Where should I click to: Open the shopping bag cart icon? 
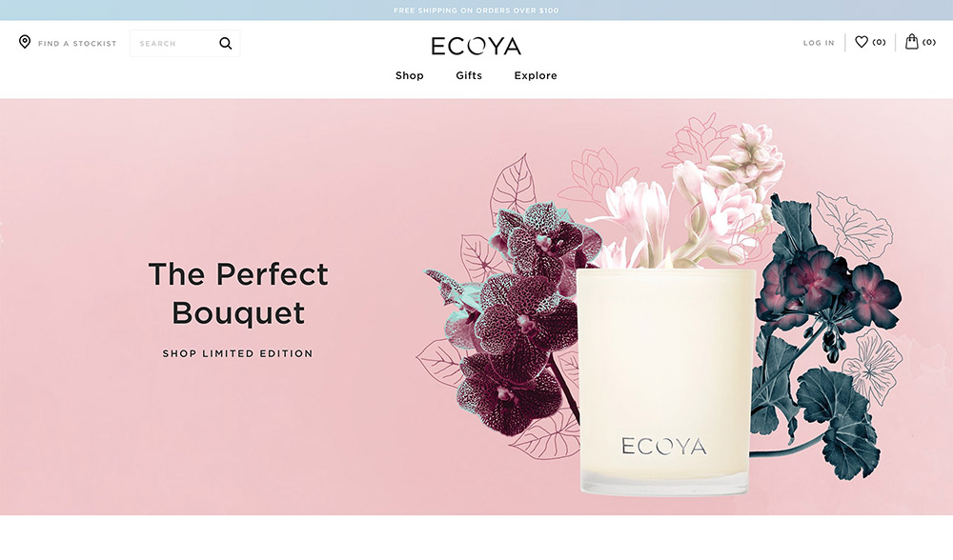(x=912, y=41)
